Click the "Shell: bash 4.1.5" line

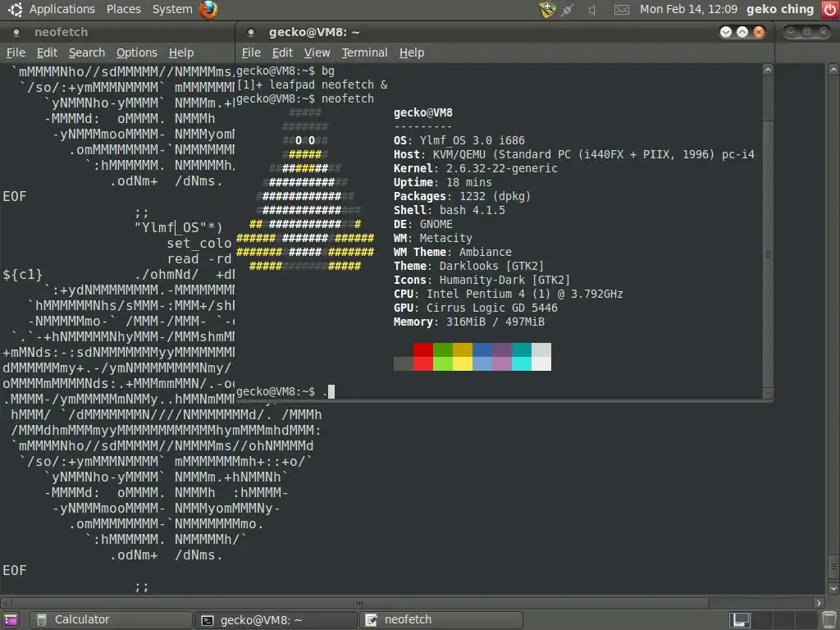click(449, 210)
